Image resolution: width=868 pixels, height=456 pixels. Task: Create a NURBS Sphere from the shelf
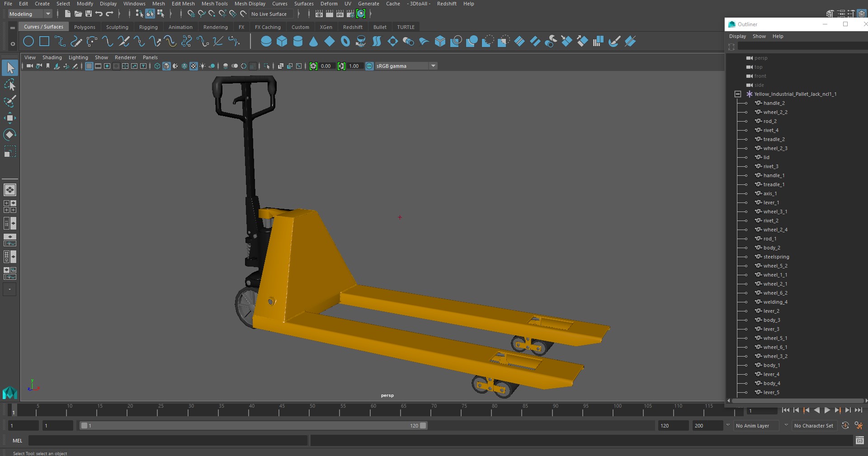(266, 42)
